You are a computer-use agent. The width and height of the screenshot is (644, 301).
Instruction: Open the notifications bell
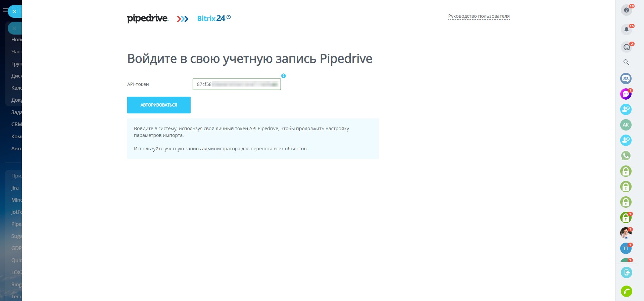(x=626, y=30)
